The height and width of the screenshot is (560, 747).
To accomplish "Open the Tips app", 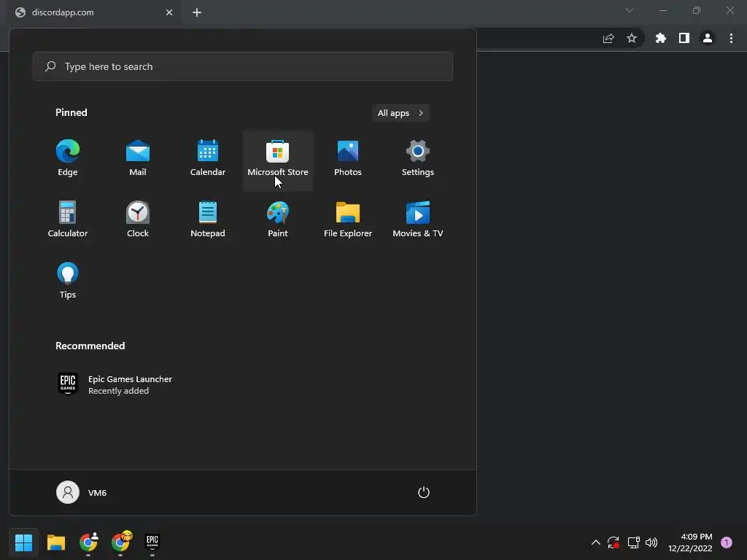I will tap(68, 281).
